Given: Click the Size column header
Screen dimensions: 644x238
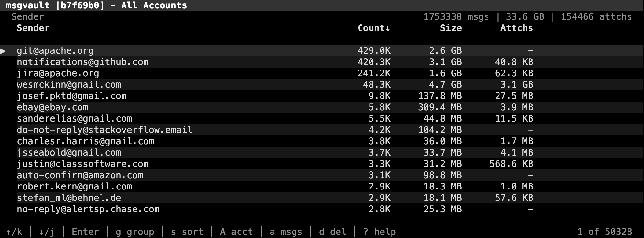Looking at the screenshot, I should 450,28.
